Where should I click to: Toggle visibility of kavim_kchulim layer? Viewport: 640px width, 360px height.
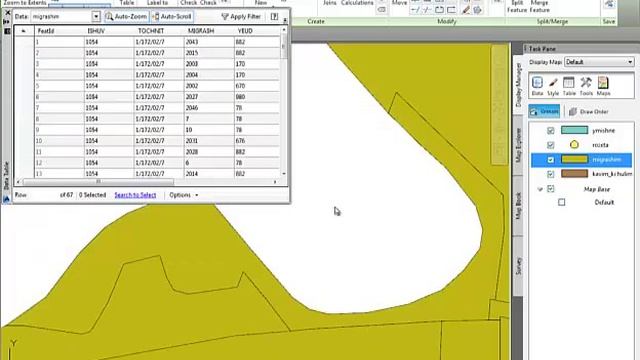tap(551, 174)
